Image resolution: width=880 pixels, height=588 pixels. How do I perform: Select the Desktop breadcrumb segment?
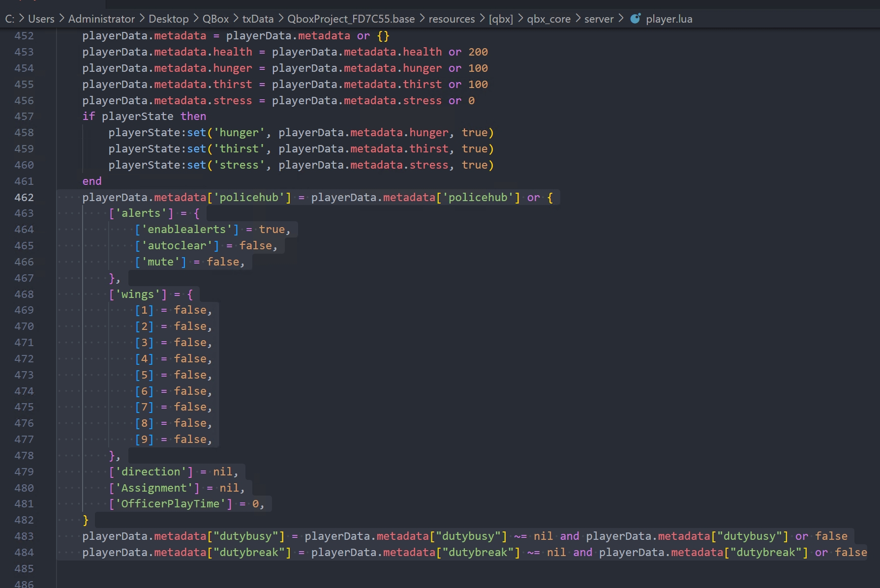[x=168, y=19]
